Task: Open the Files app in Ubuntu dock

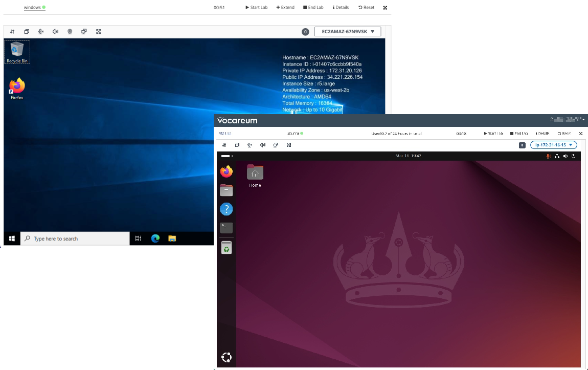Action: click(227, 190)
